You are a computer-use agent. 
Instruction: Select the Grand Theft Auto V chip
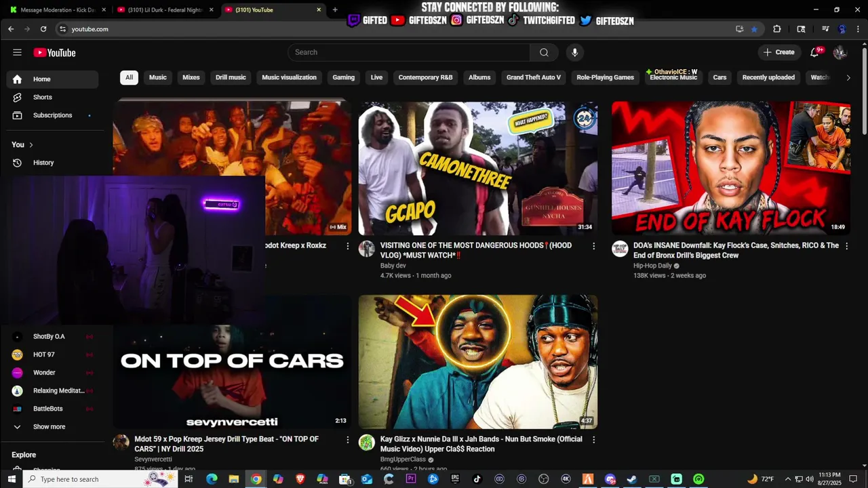point(534,77)
